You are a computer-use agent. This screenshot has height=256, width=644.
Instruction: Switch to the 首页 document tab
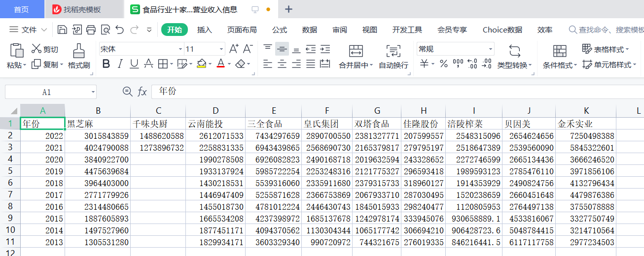pos(21,9)
